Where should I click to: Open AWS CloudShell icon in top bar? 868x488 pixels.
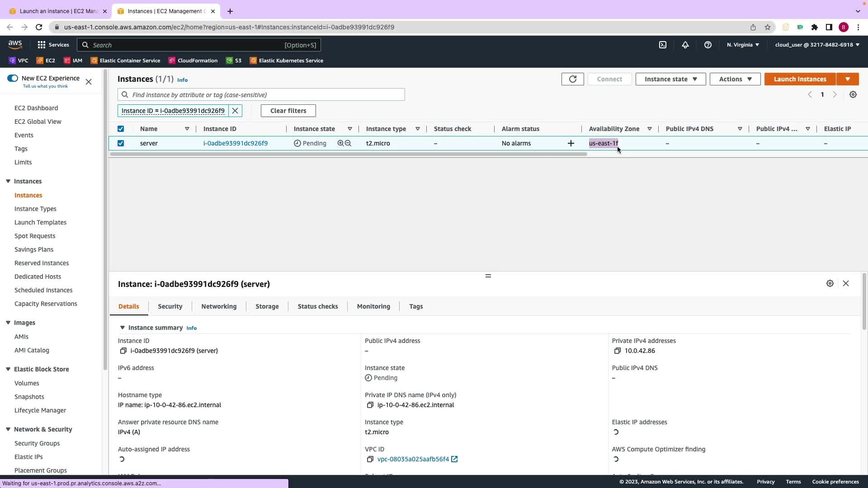tap(663, 45)
